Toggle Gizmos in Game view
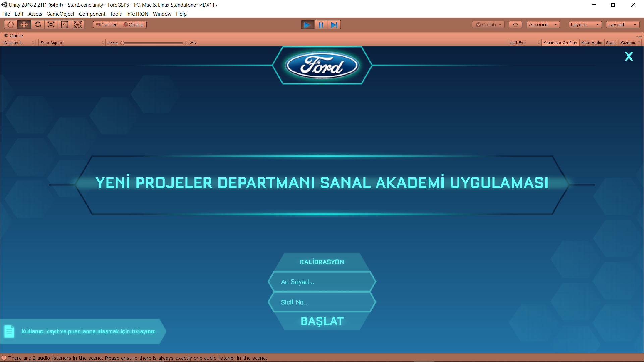 point(628,43)
